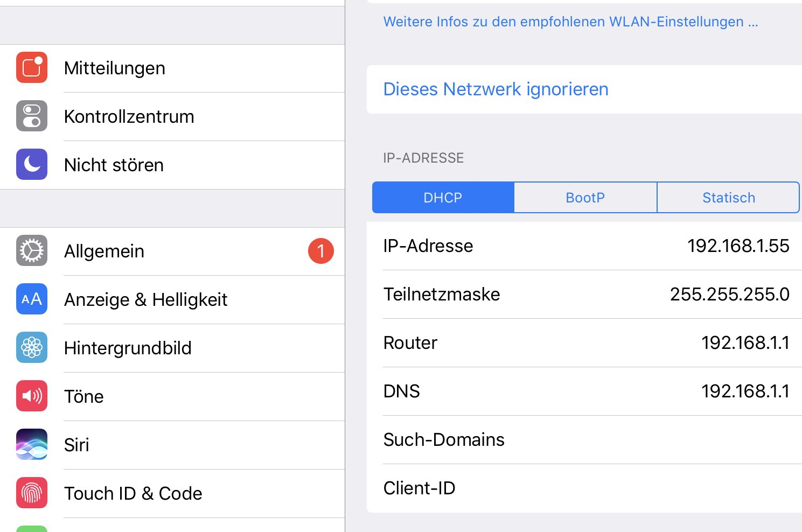Screen dimensions: 802x532
Task: Open Weitere Infos zu WLAN-Einstellungen link
Action: click(570, 22)
